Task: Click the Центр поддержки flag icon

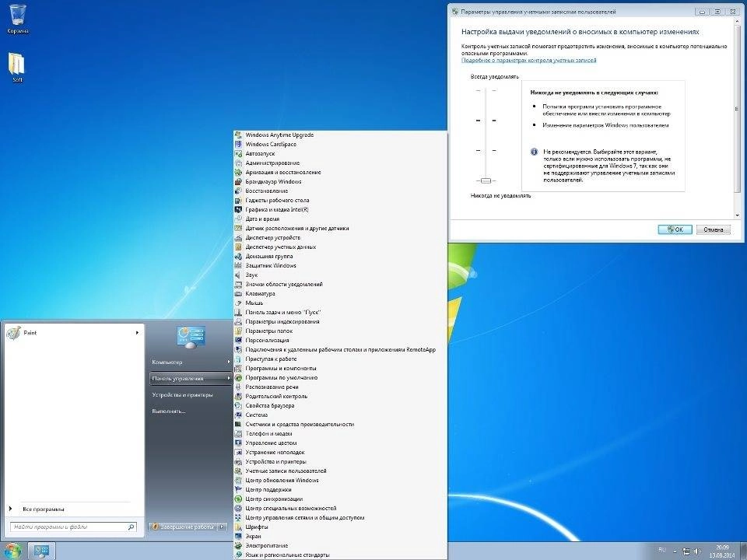Action: pos(238,489)
